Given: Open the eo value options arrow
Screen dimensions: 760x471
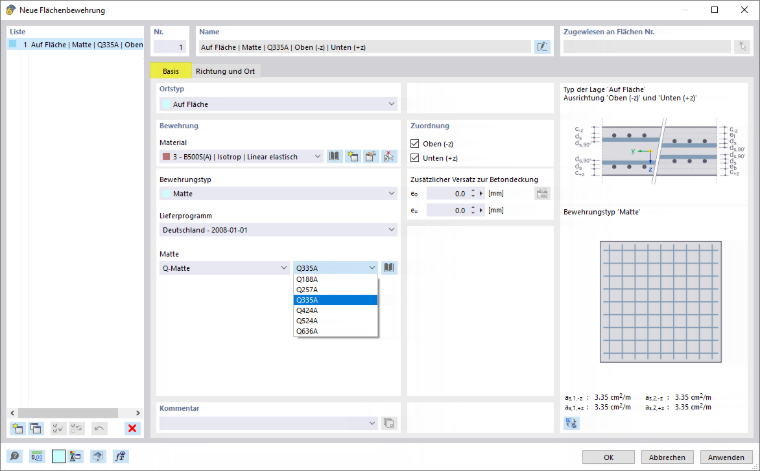Looking at the screenshot, I should [x=481, y=193].
